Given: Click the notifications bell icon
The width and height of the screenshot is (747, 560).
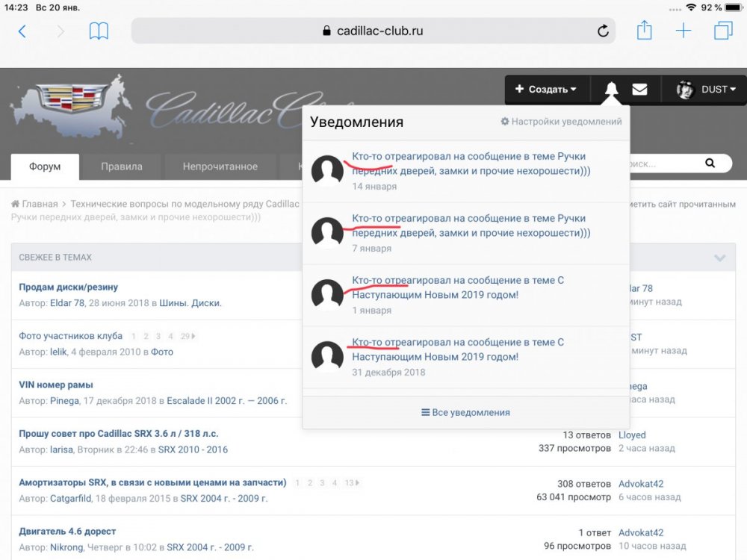Looking at the screenshot, I should 611,90.
